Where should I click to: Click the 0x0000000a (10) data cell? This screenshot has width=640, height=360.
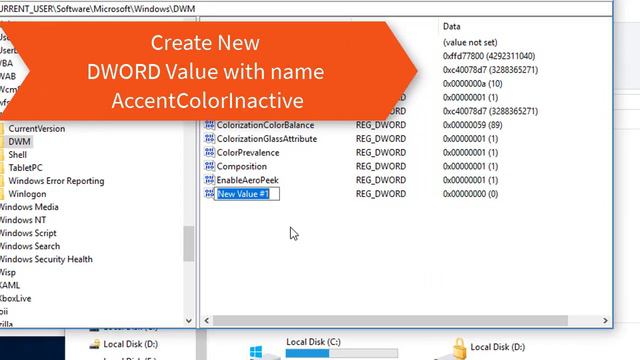(x=472, y=84)
